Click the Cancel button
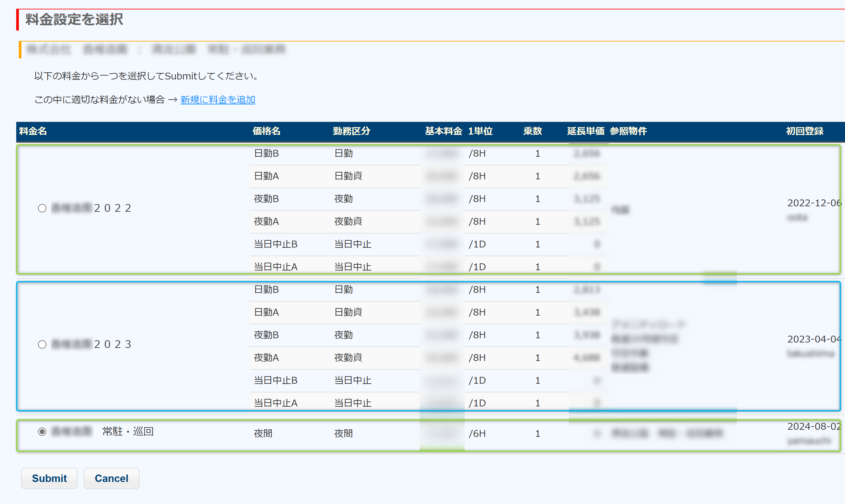The image size is (845, 504). point(111,478)
